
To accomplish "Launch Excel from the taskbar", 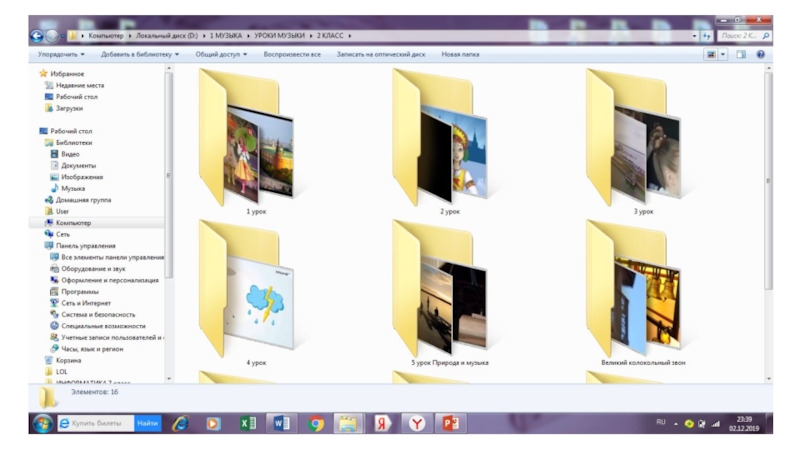I will (x=247, y=423).
